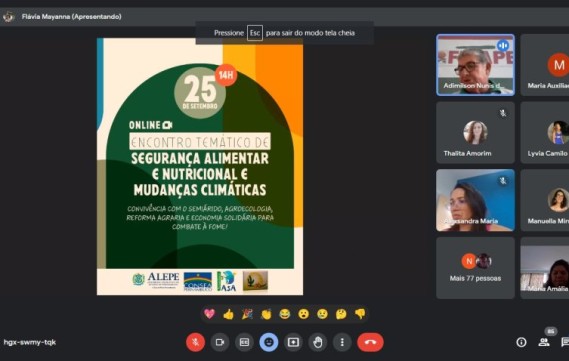
Task: Select Alexsandra Maria video tile
Action: tap(475, 200)
